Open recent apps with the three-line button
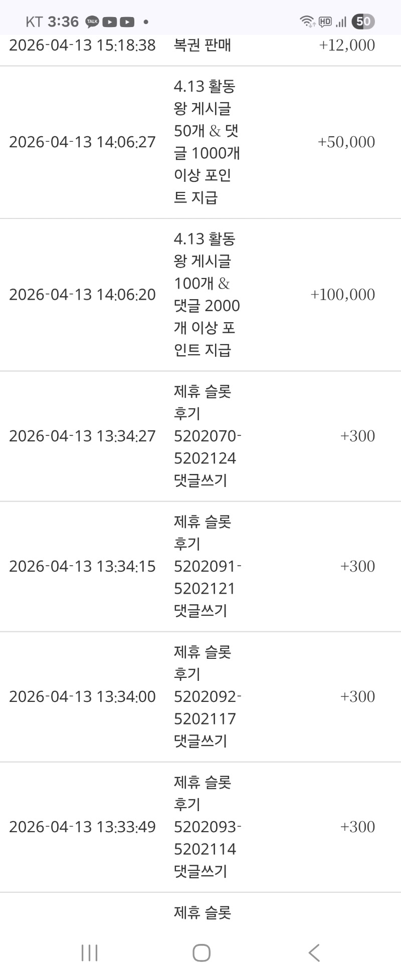Screen dimensions: 401x980 click(89, 952)
